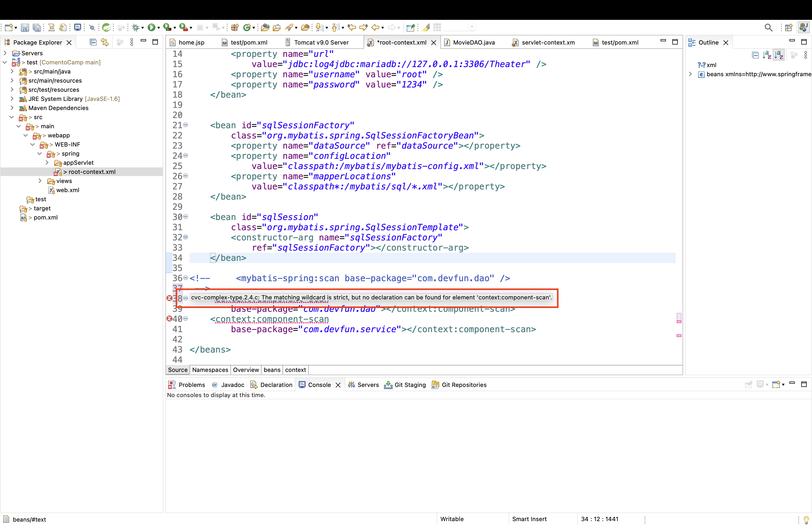Click the error icon on line 40

[x=169, y=319]
